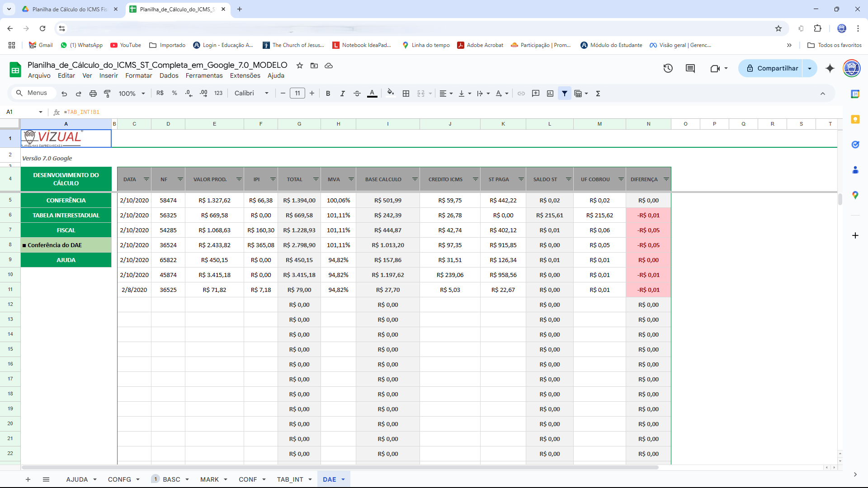Viewport: 868px width, 488px height.
Task: Click the paint format icon
Action: (x=107, y=94)
